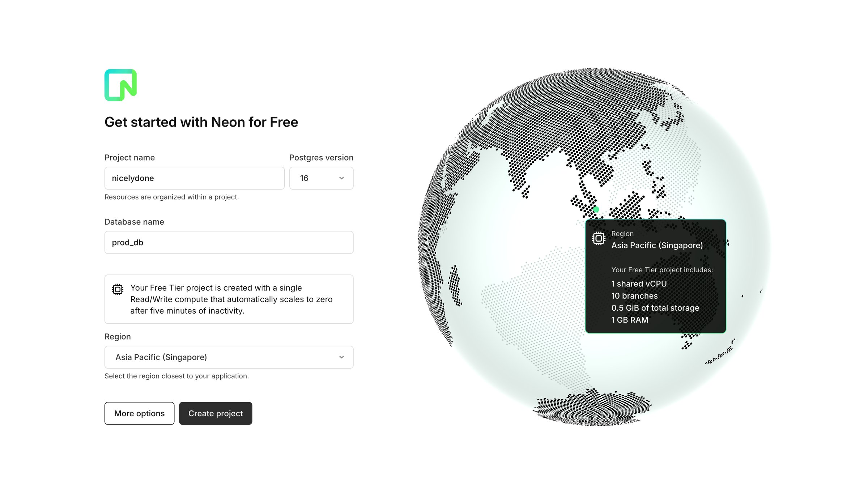This screenshot has width=868, height=494.
Task: Click the Antarctica area of the globe
Action: click(x=591, y=408)
